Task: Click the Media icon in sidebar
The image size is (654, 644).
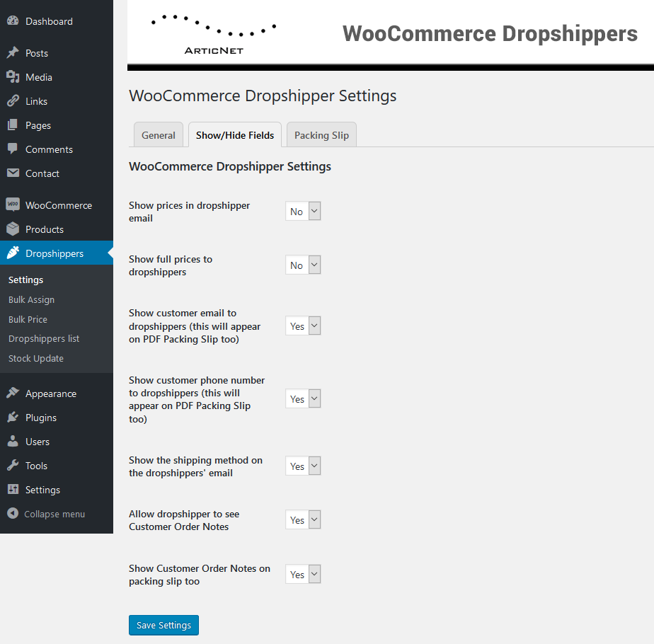Action: pos(13,76)
